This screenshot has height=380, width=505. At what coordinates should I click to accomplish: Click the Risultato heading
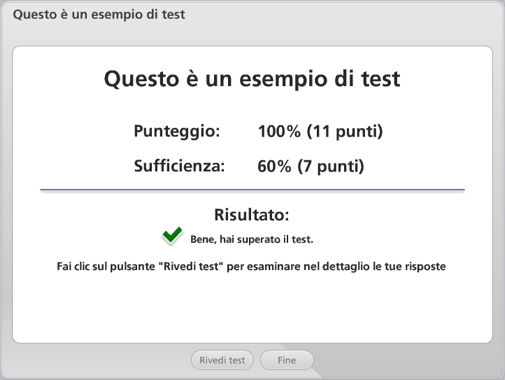pos(251,214)
